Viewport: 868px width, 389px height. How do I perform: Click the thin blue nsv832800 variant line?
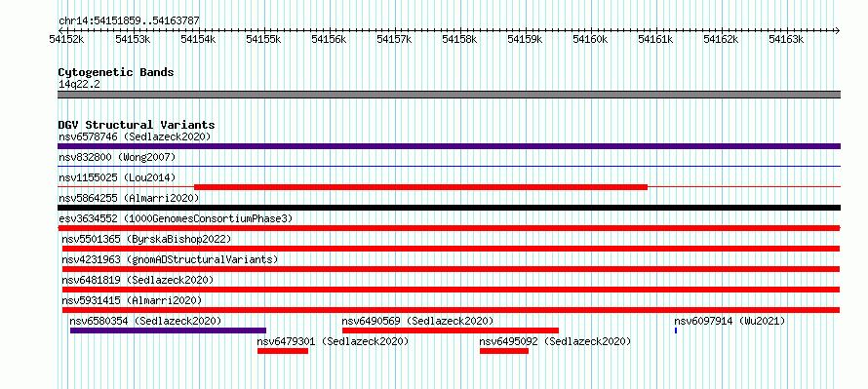tap(449, 166)
